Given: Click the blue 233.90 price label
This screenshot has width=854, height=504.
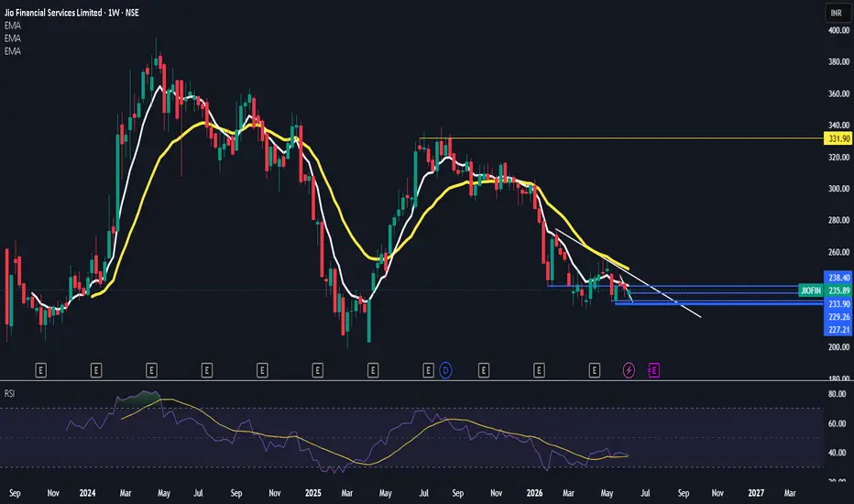Looking at the screenshot, I should click(838, 304).
